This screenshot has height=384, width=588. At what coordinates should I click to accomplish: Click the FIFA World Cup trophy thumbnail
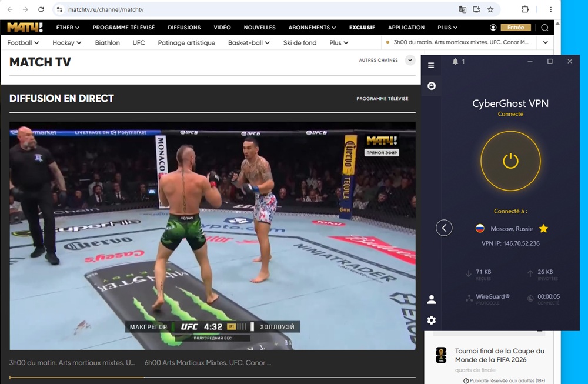441,355
